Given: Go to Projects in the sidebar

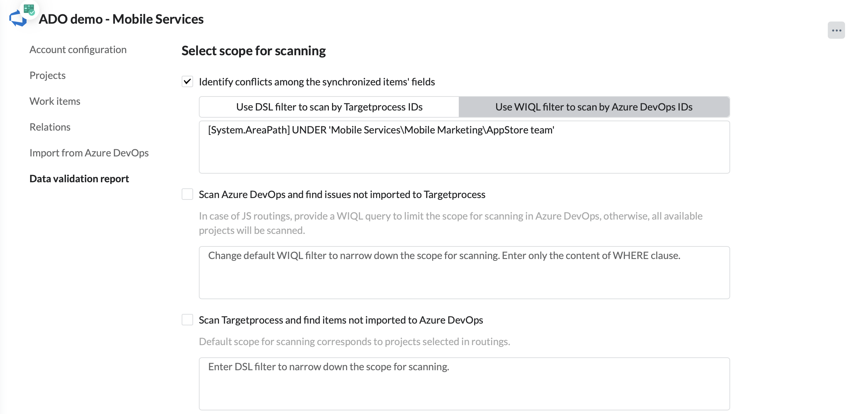Looking at the screenshot, I should [x=47, y=75].
